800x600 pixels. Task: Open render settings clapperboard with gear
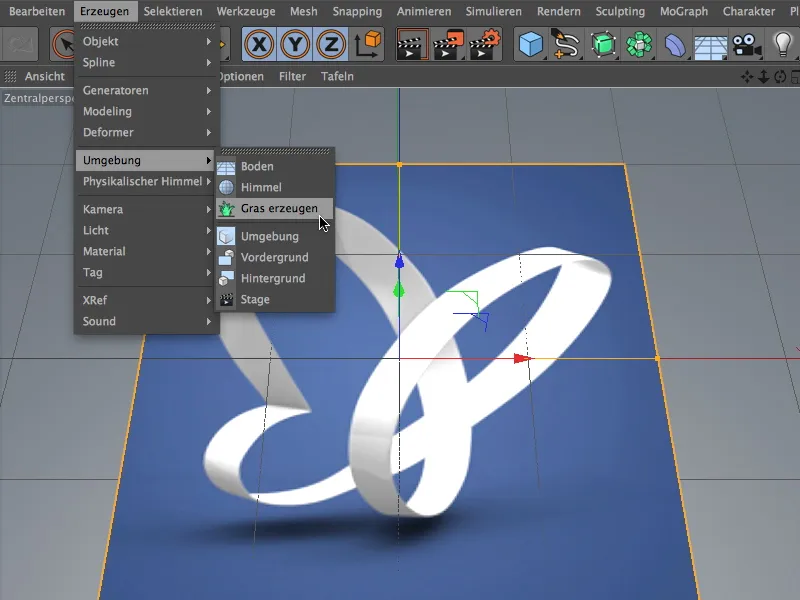tap(485, 44)
